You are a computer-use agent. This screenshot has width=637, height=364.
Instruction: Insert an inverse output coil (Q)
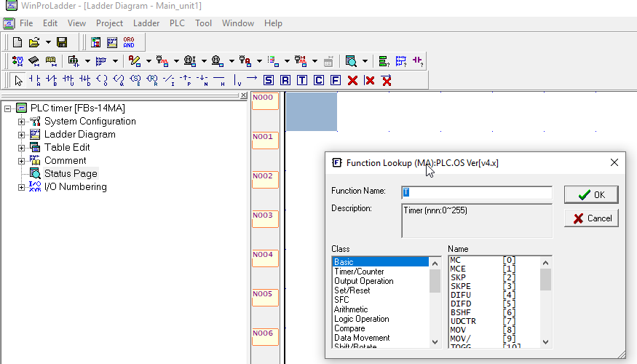pos(119,80)
